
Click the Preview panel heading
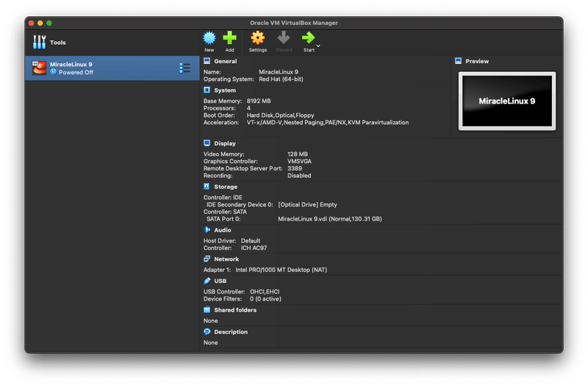coord(477,61)
